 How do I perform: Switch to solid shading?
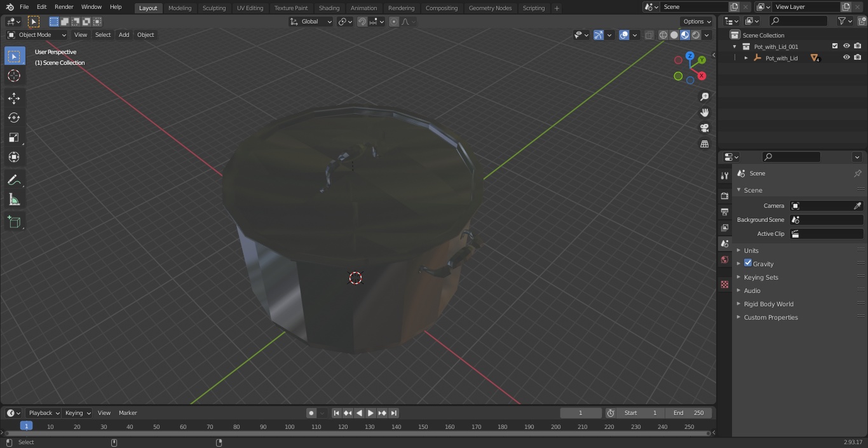pos(674,35)
